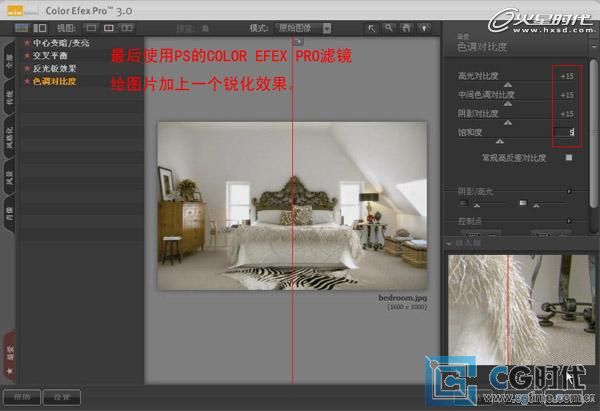The image size is (600, 411).
Task: Select single image preview view
Action: (91, 28)
